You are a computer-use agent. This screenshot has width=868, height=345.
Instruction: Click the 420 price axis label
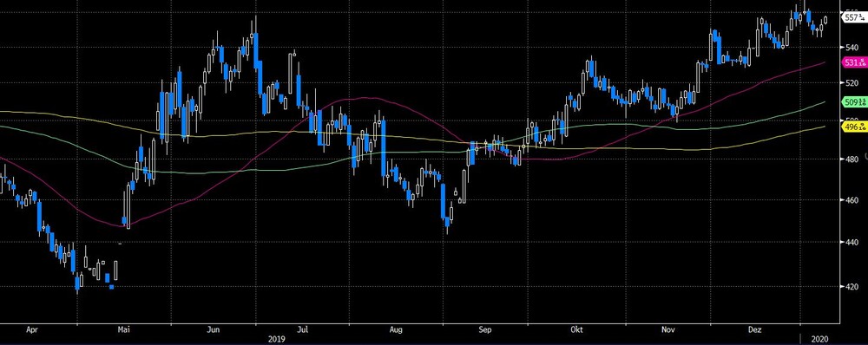coord(852,286)
